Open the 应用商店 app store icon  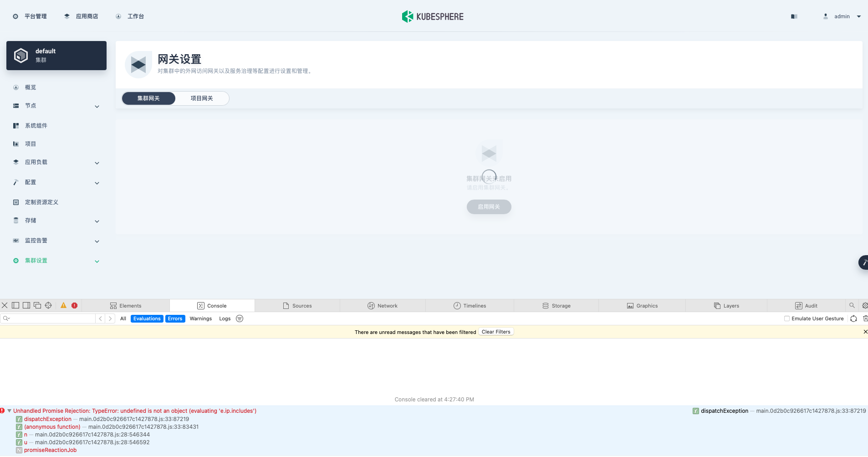pyautogui.click(x=66, y=16)
